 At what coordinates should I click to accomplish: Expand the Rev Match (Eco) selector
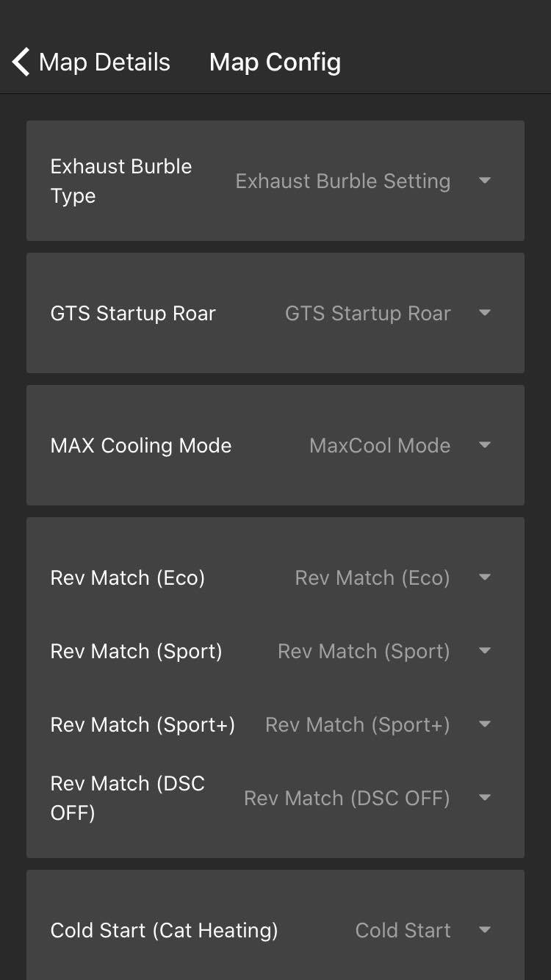tap(372, 578)
